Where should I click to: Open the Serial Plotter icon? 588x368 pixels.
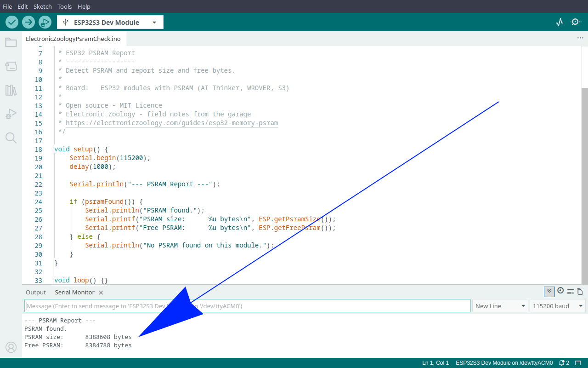(x=560, y=22)
